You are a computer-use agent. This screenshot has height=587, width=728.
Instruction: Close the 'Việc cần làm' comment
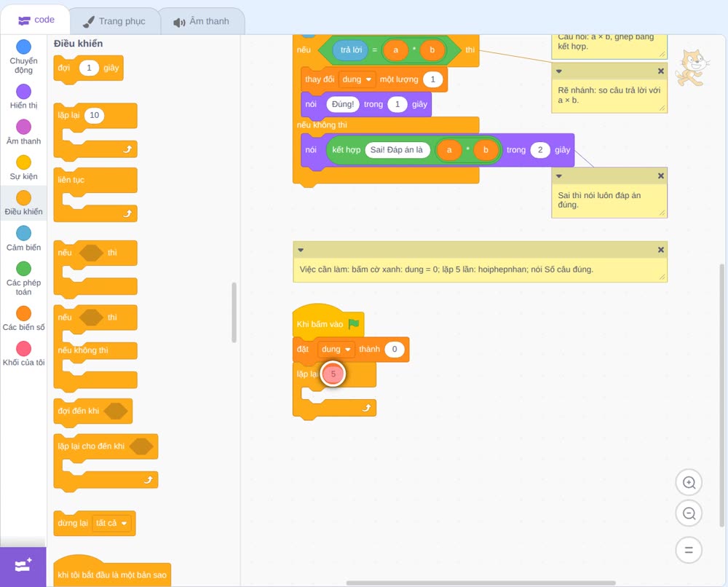pos(661,250)
